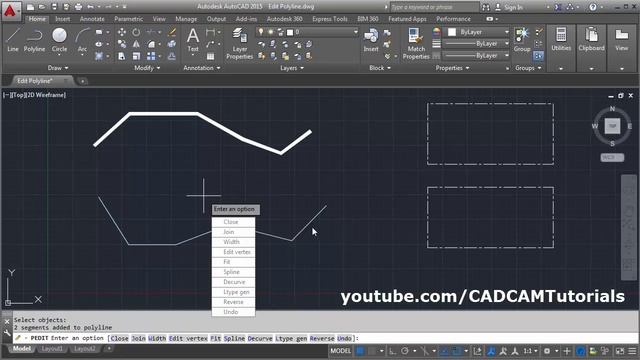The height and width of the screenshot is (360, 640).
Task: Open the multiline Text tool
Action: (x=193, y=40)
